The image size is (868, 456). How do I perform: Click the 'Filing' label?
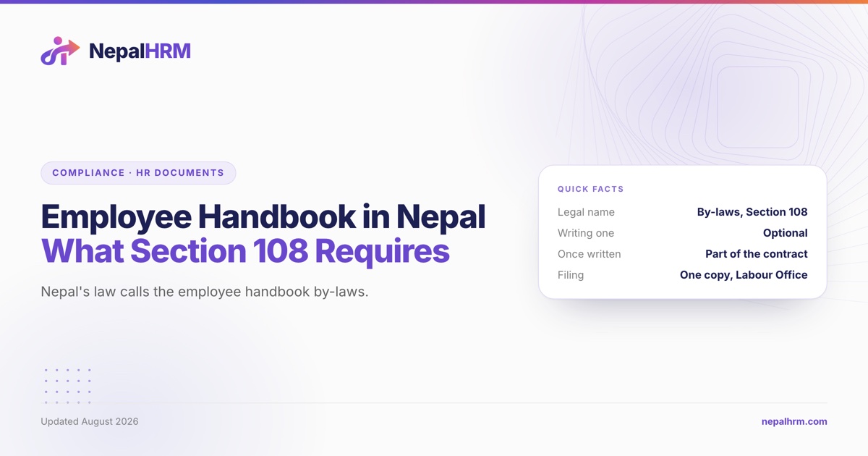click(x=571, y=275)
